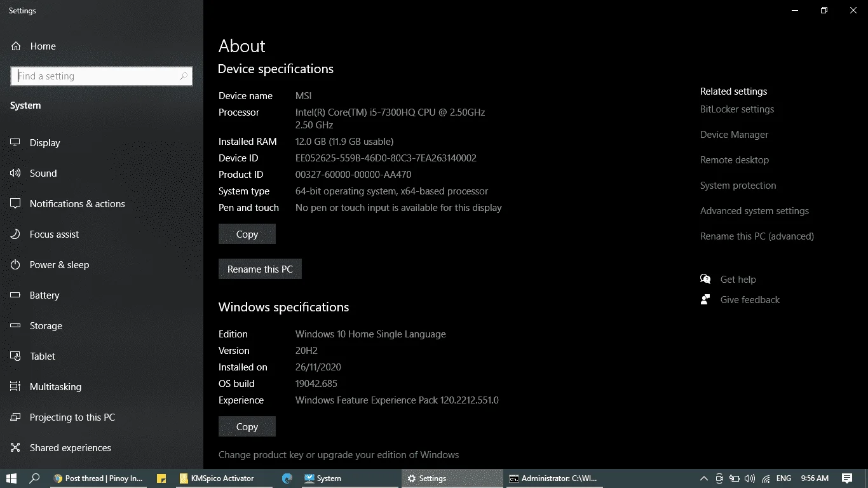Open Remote desktop link
Screen dimensions: 868x488
point(735,160)
